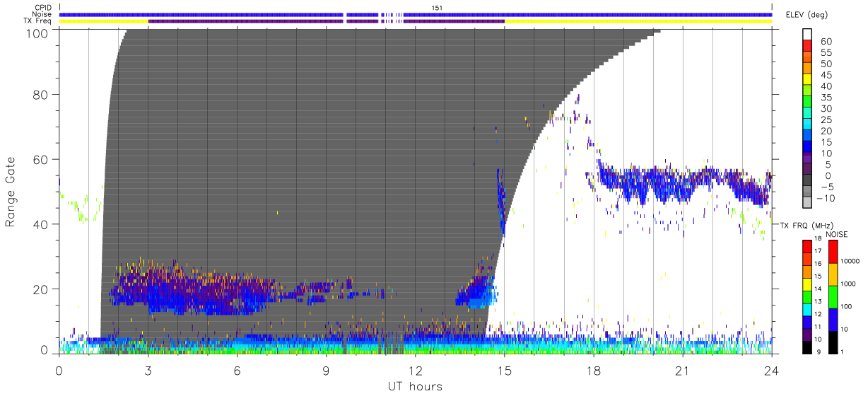Click ELEV colorbar label '45'

click(x=826, y=75)
